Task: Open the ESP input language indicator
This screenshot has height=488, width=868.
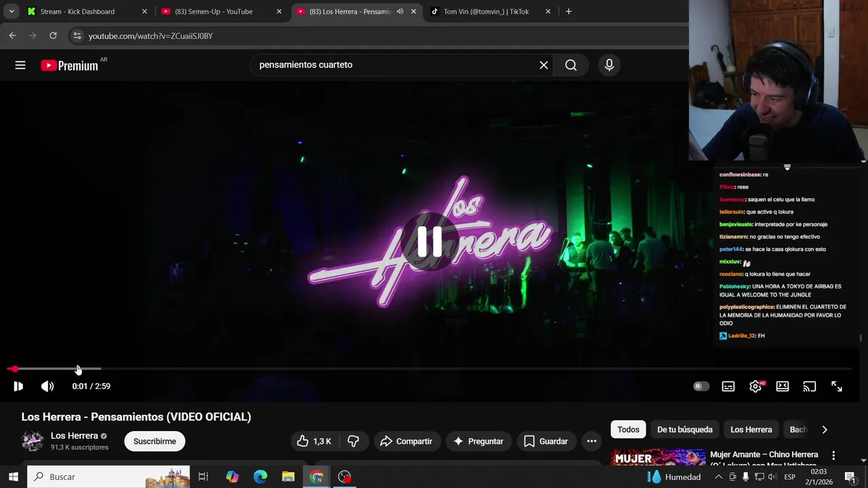Action: [x=790, y=477]
